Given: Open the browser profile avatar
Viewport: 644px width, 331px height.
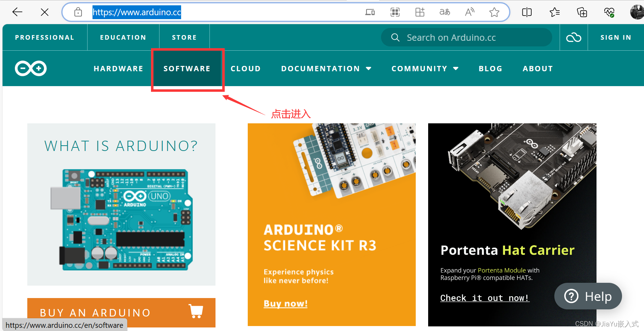Looking at the screenshot, I should click(x=637, y=12).
